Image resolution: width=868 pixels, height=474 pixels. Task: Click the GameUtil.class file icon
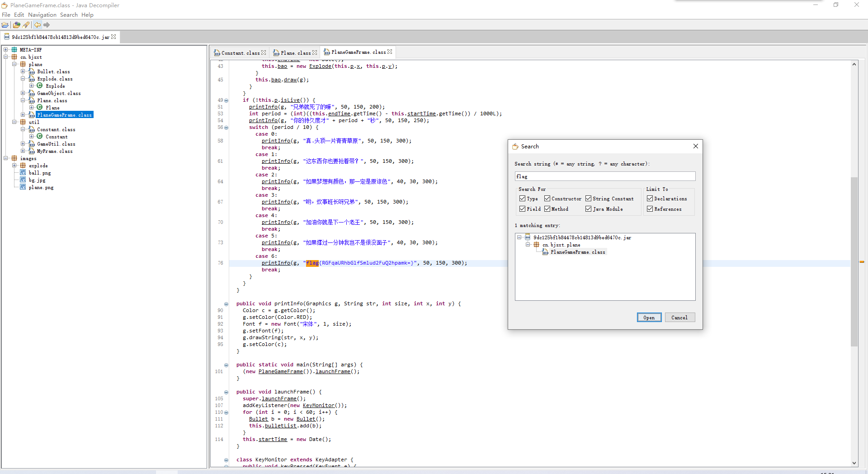coord(32,144)
